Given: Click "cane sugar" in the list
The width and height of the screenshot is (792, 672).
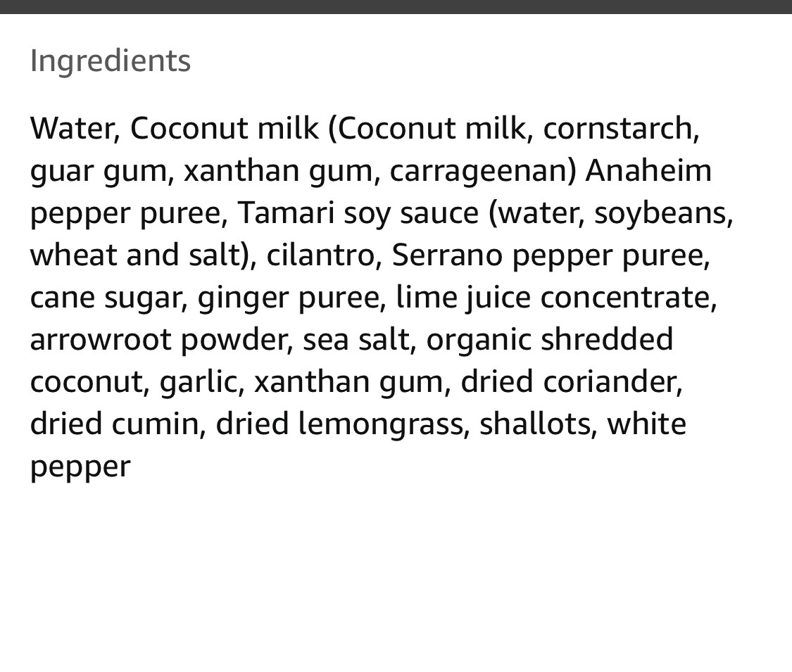Looking at the screenshot, I should (105, 298).
